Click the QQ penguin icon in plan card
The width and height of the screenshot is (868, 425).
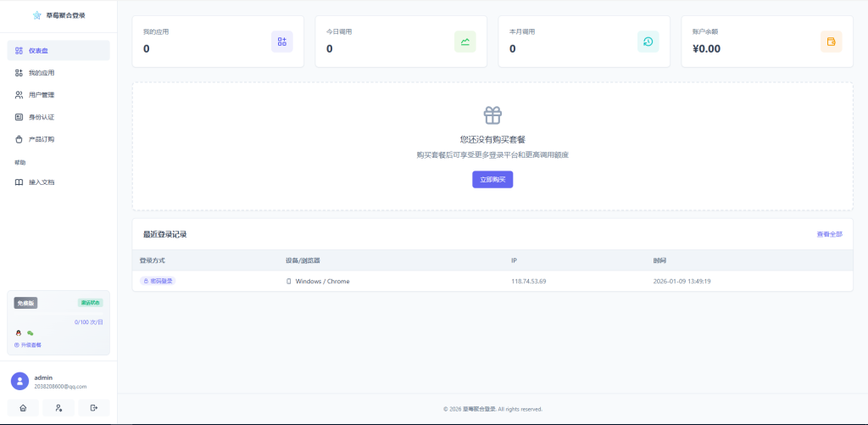[x=19, y=333]
